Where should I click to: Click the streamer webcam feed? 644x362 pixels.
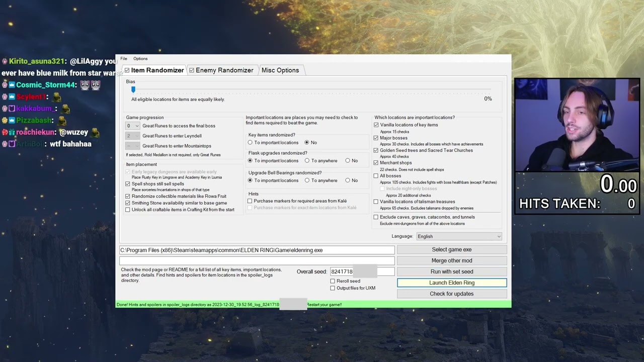click(x=577, y=126)
